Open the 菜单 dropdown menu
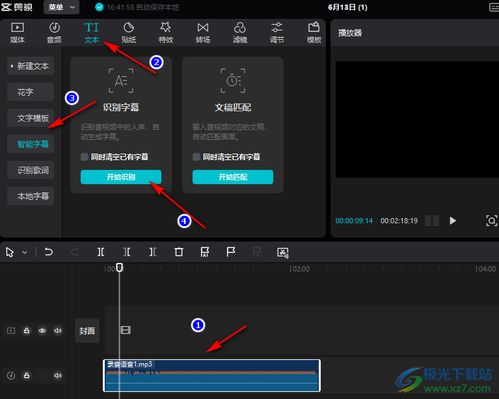The image size is (499, 399). (x=62, y=7)
